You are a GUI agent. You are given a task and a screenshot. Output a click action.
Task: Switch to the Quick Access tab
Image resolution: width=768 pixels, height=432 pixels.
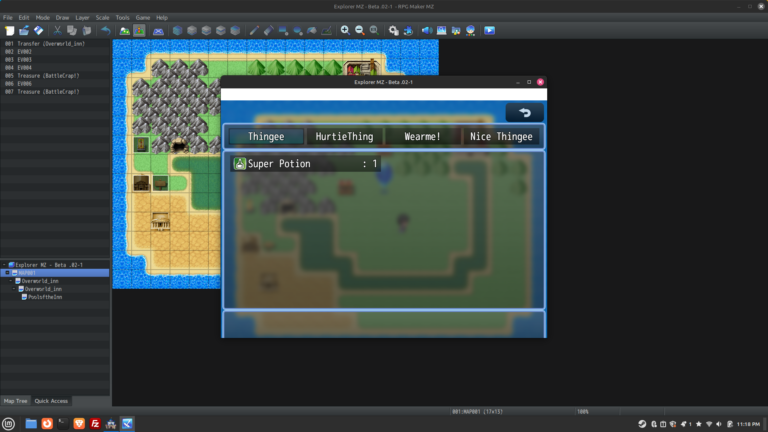[x=51, y=401]
